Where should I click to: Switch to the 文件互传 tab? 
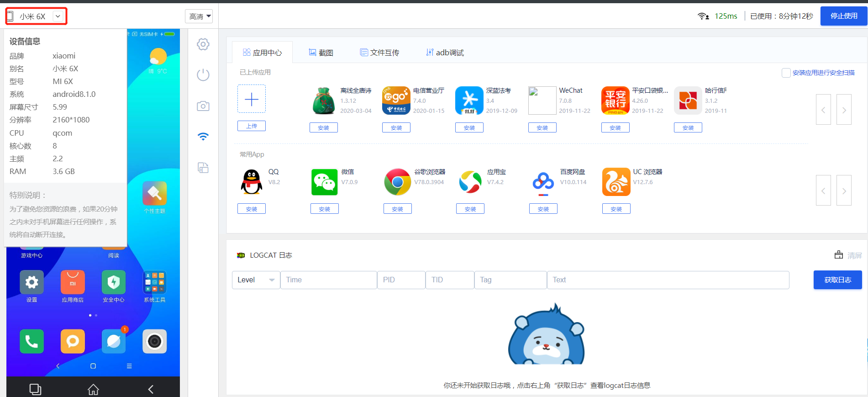click(379, 53)
